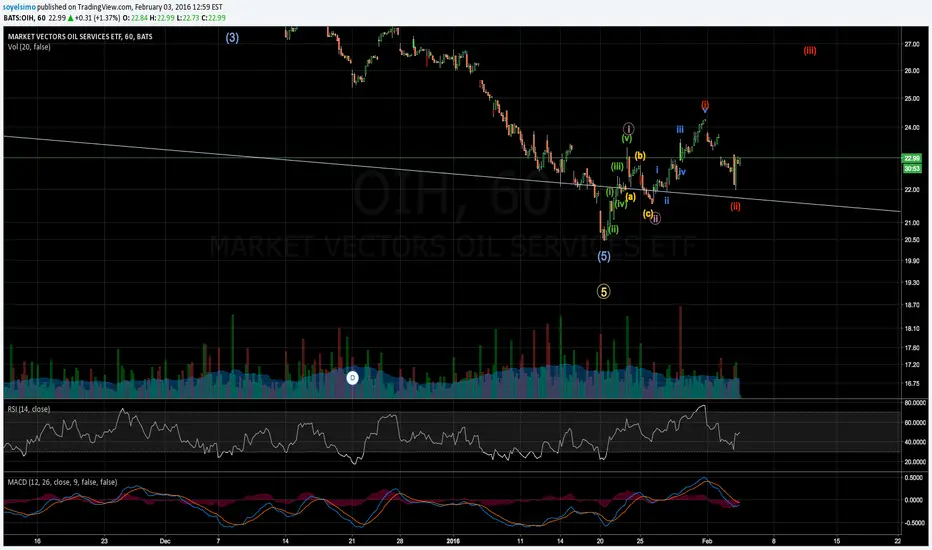Click the 28 date on time axis
The image size is (932, 550).
click(x=400, y=541)
